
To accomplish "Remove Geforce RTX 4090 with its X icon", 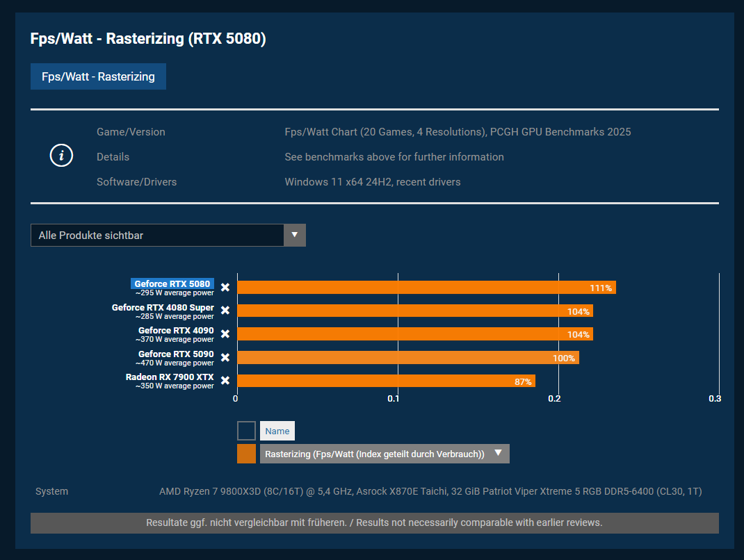I will click(x=225, y=333).
